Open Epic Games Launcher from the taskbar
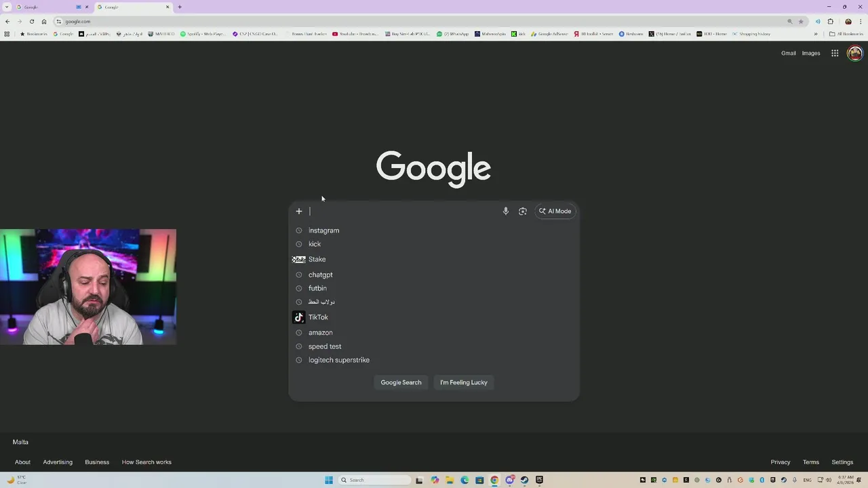The height and width of the screenshot is (488, 868). point(539,480)
